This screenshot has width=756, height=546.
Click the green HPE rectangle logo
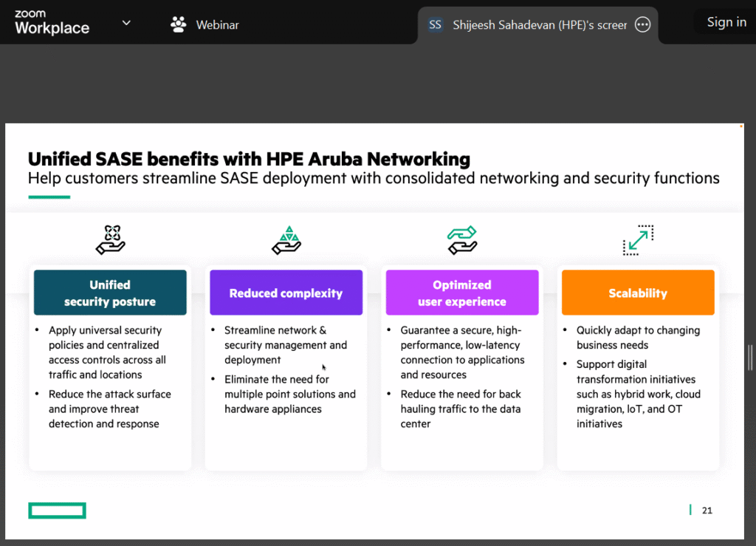(58, 511)
